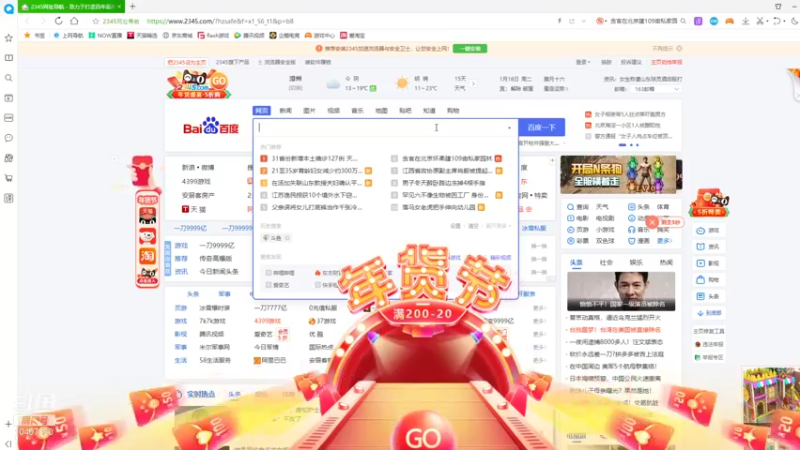Click search magnifier in toolbar search box
Viewport: 800px width, 450px height.
(x=683, y=21)
